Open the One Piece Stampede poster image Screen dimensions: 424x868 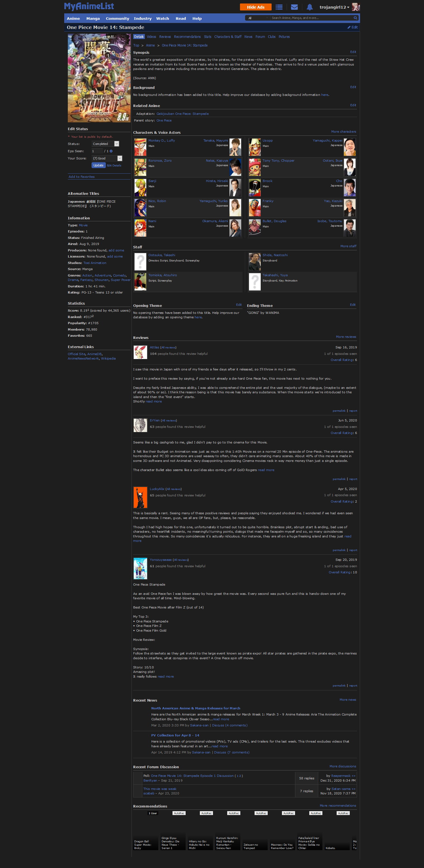pyautogui.click(x=99, y=78)
